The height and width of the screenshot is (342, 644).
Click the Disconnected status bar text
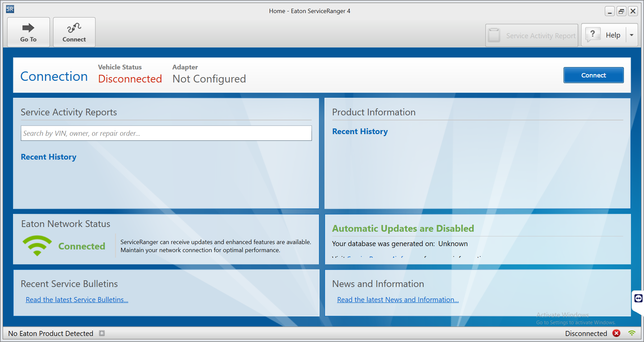(x=586, y=333)
